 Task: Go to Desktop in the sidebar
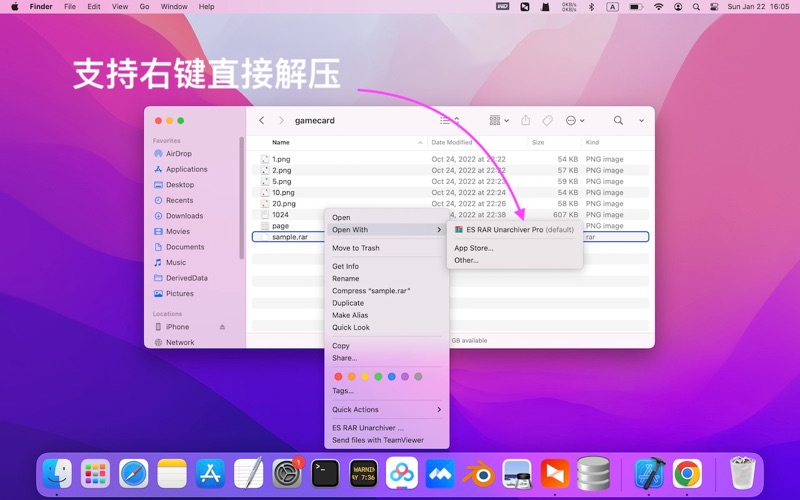point(174,185)
